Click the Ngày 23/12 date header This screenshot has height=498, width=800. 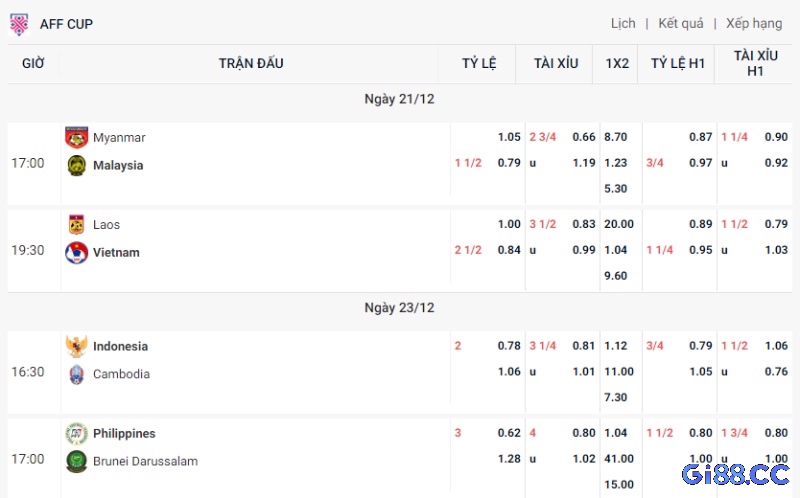tap(399, 308)
